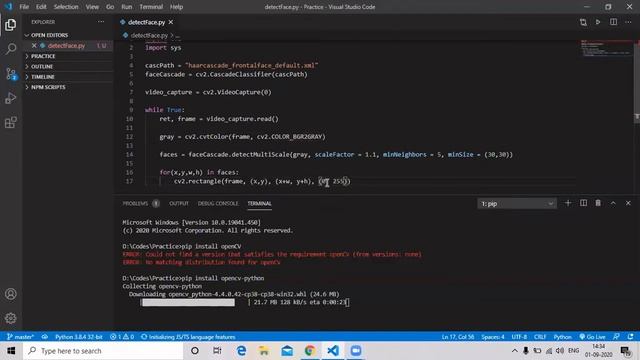Kill terminal with trash icon
Image resolution: width=640 pixels, height=360 pixels.
point(598,203)
